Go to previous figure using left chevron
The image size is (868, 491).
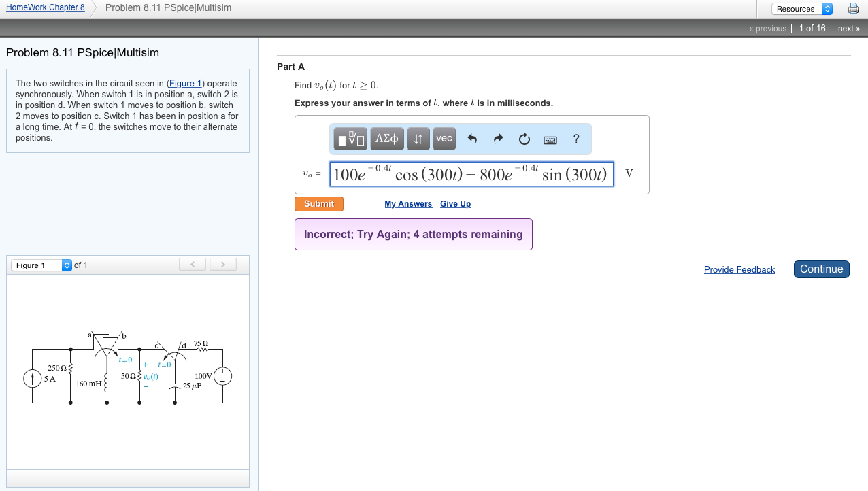pos(193,264)
